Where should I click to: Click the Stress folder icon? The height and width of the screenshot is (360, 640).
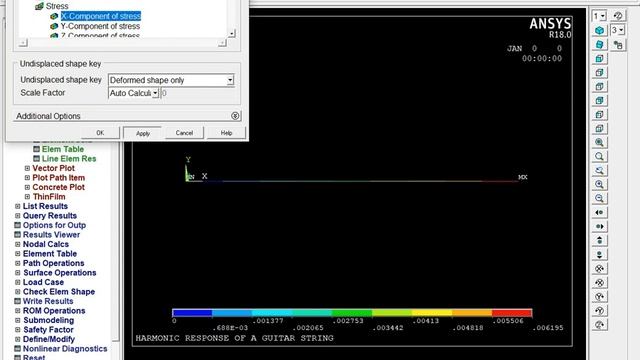pyautogui.click(x=39, y=6)
